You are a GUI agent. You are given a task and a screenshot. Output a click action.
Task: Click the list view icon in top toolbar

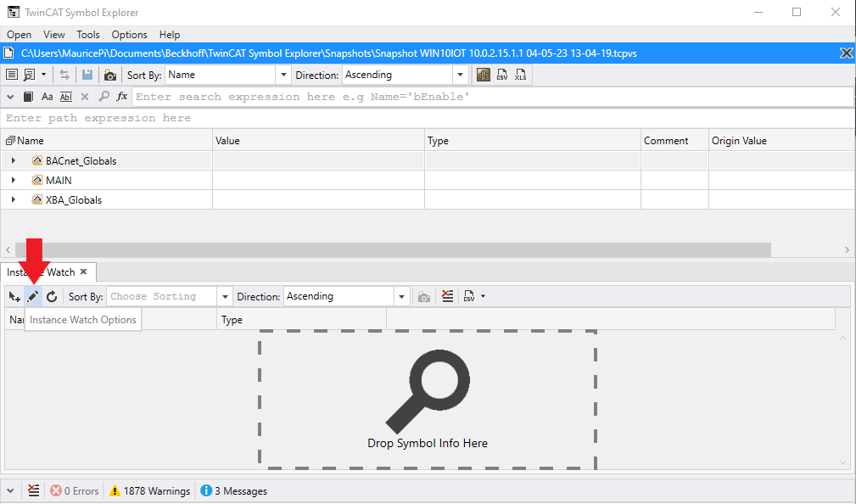pyautogui.click(x=12, y=75)
